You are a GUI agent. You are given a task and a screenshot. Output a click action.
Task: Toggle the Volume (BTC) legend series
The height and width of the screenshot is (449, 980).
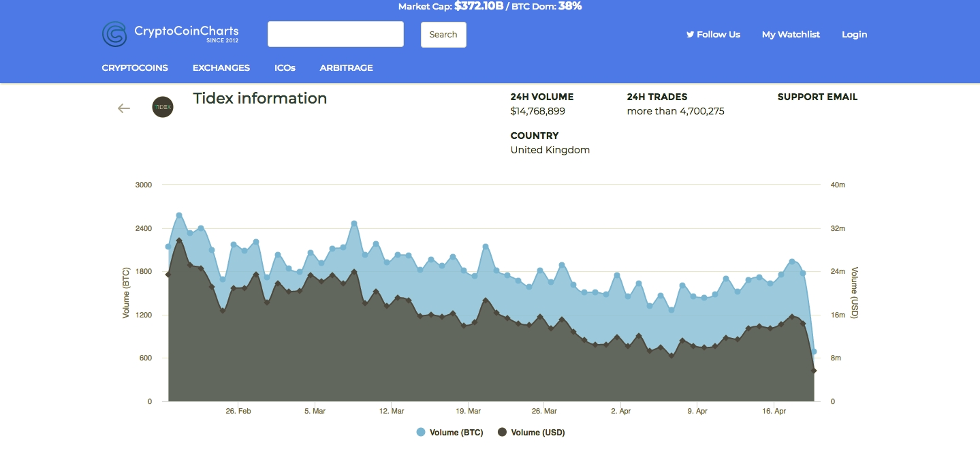click(x=449, y=432)
